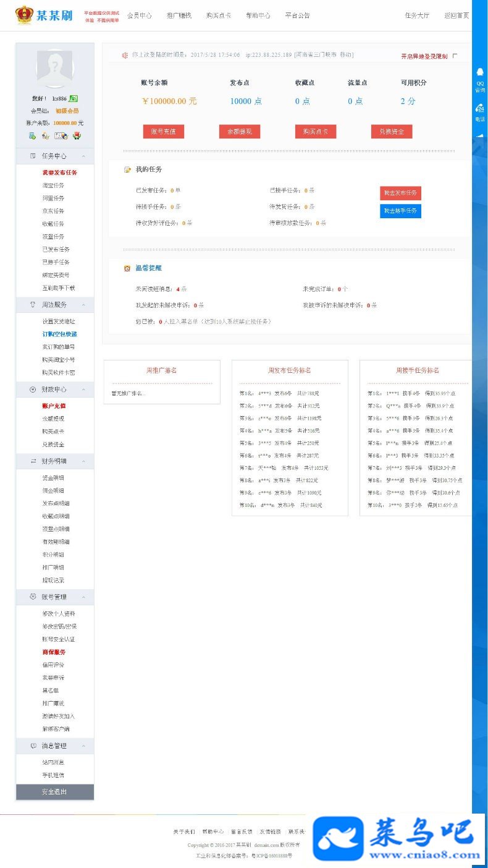Open 平台公告 in top navigation
488x868 pixels.
coord(298,15)
